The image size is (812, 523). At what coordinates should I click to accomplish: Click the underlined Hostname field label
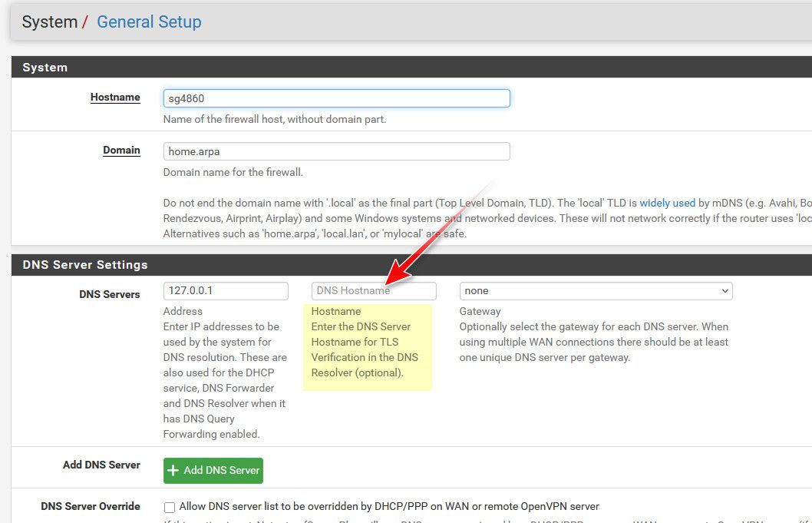pyautogui.click(x=115, y=98)
